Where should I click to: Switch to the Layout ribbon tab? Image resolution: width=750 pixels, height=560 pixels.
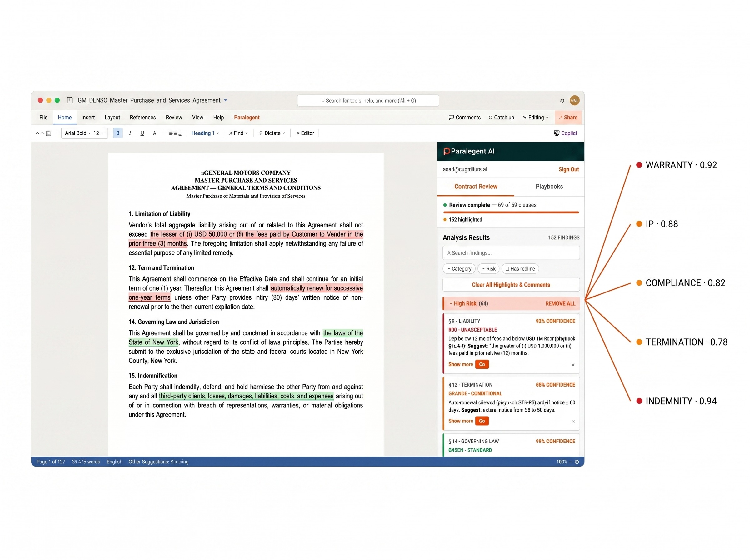pyautogui.click(x=112, y=117)
